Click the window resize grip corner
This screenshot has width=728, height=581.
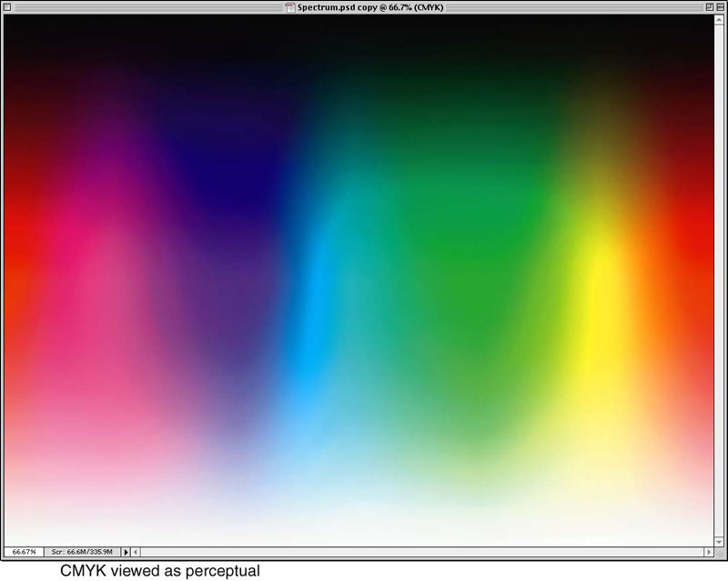pyautogui.click(x=720, y=551)
